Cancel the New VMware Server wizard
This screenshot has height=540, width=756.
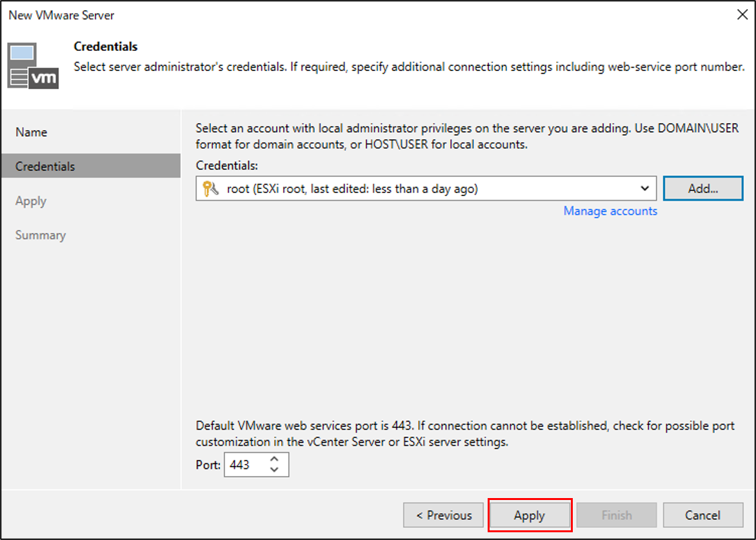click(703, 515)
